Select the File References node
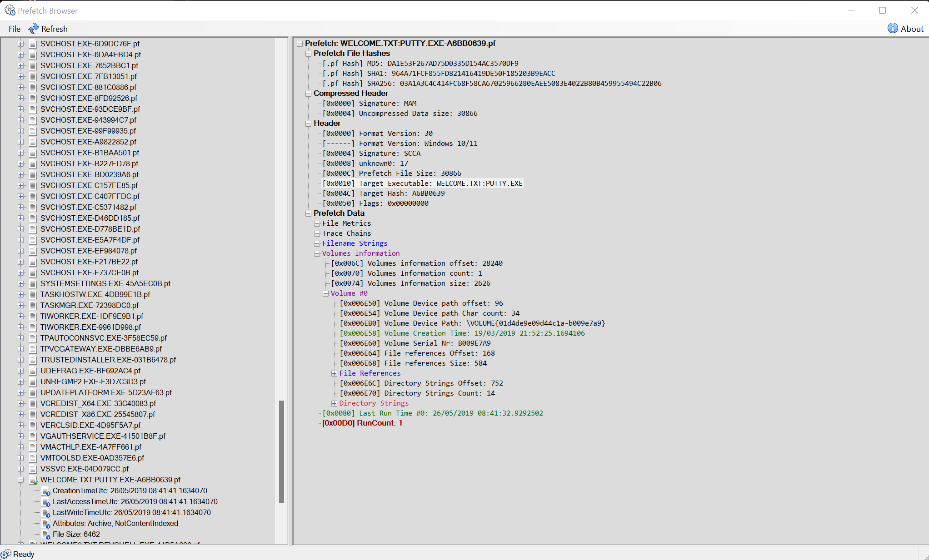 click(x=370, y=373)
